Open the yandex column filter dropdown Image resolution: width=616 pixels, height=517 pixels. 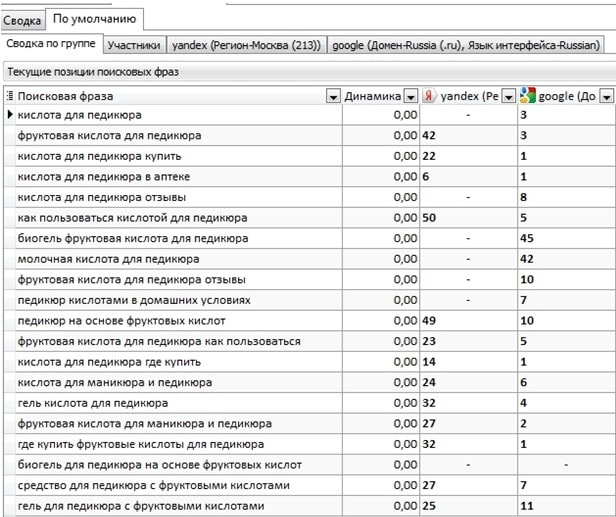[508, 96]
